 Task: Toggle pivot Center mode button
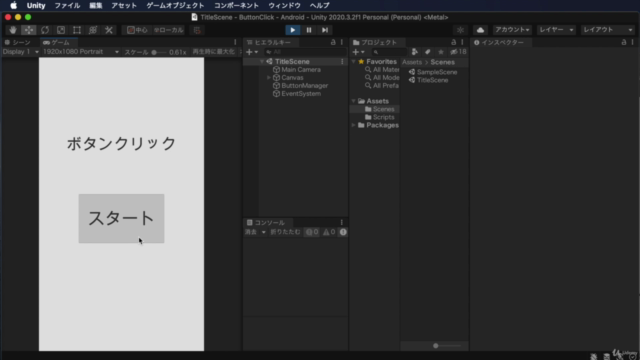pyautogui.click(x=137, y=30)
